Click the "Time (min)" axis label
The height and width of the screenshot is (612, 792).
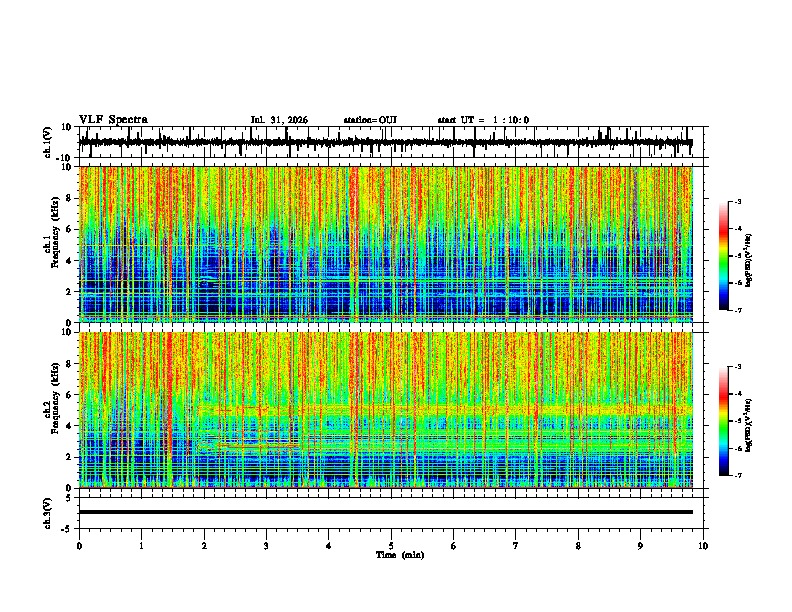point(400,555)
